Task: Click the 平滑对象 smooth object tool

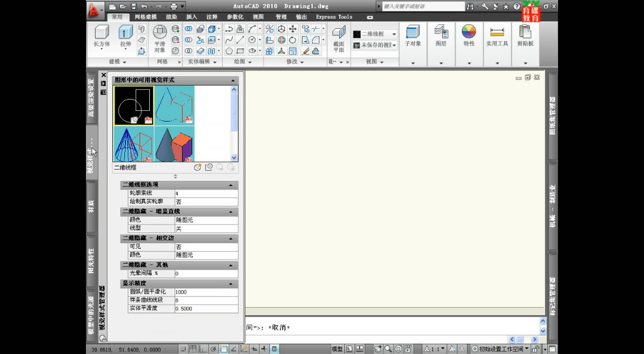Action: (160, 38)
